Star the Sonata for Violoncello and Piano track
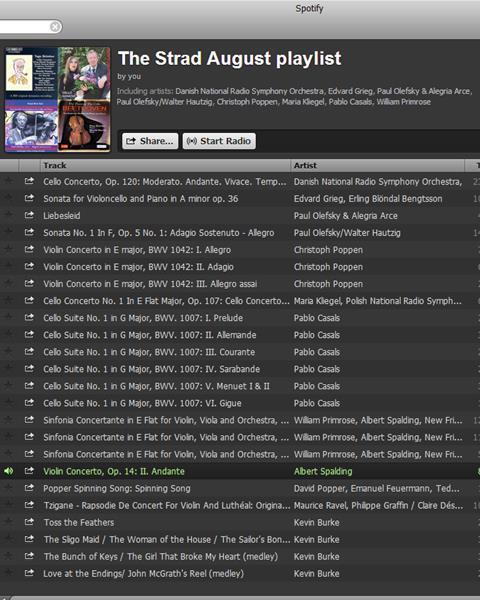This screenshot has width=480, height=600. pyautogui.click(x=8, y=198)
